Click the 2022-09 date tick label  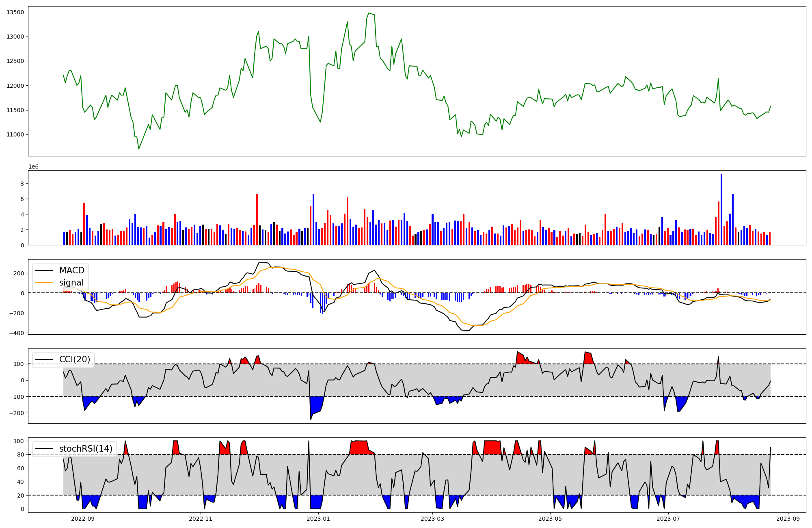83,519
